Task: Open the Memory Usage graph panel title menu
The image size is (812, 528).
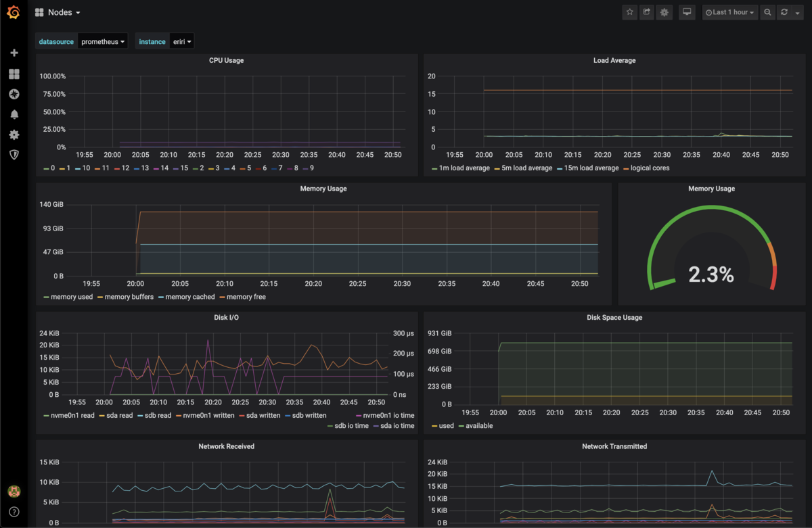Action: [323, 189]
